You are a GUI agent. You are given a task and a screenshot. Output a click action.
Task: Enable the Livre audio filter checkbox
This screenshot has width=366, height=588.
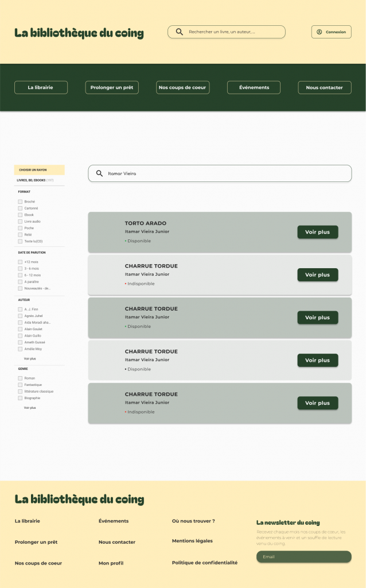tap(20, 222)
